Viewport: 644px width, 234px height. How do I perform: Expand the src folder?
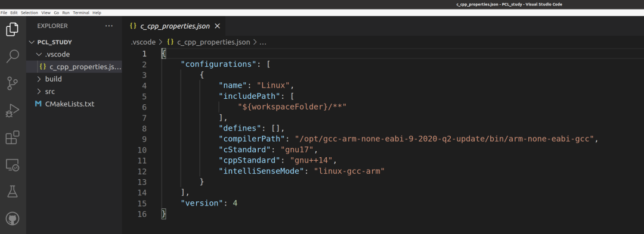tap(39, 91)
